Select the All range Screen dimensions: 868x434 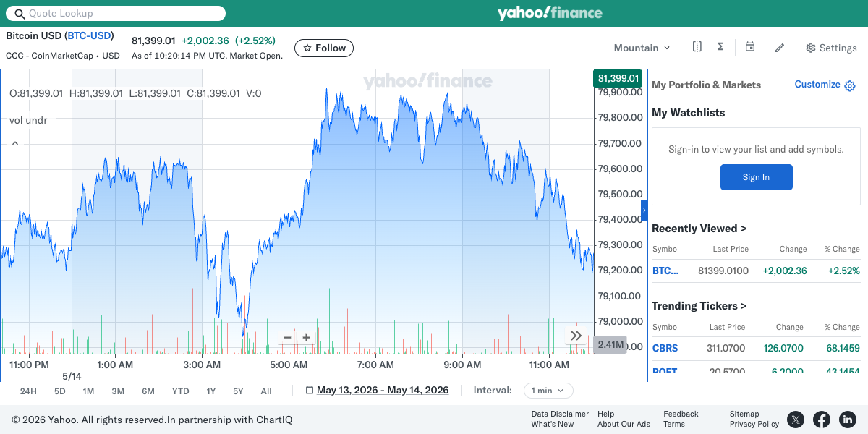(266, 391)
